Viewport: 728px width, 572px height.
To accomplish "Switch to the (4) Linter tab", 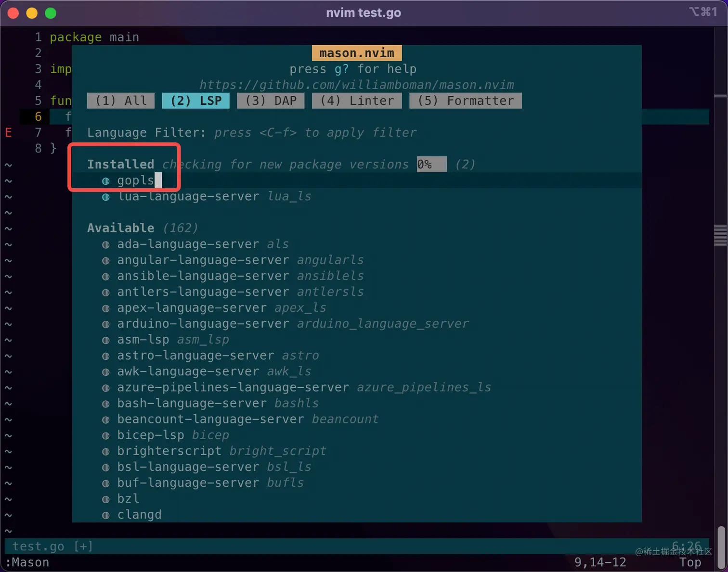I will [x=357, y=101].
